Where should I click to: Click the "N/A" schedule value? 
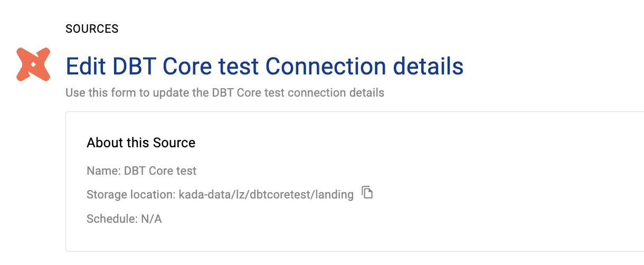151,219
